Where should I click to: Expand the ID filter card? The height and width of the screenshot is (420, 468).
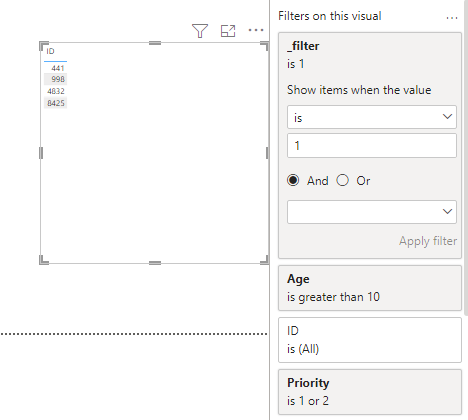pos(370,340)
